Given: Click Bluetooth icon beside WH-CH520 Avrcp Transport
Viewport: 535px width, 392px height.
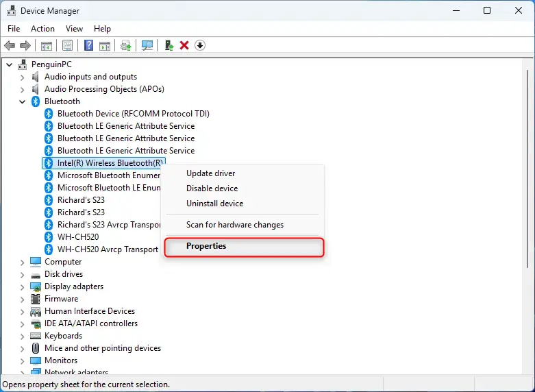Looking at the screenshot, I should pos(49,249).
